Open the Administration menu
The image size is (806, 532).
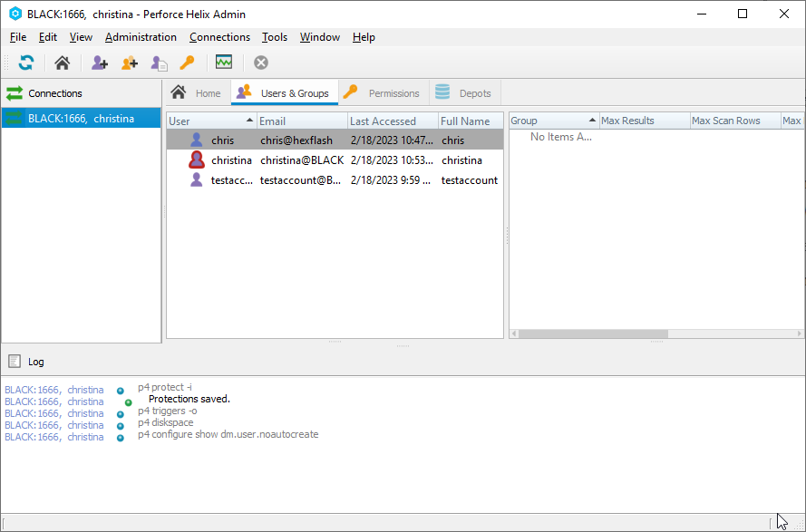141,37
